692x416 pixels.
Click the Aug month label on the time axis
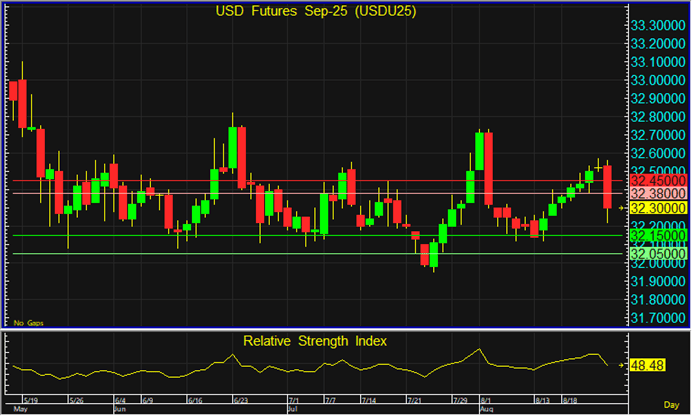click(x=489, y=410)
